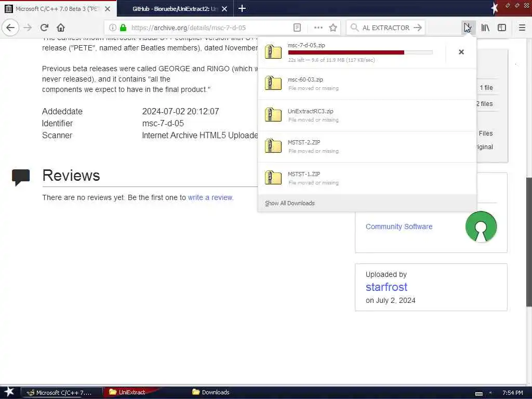Open the Community Software collection link

coord(399,227)
